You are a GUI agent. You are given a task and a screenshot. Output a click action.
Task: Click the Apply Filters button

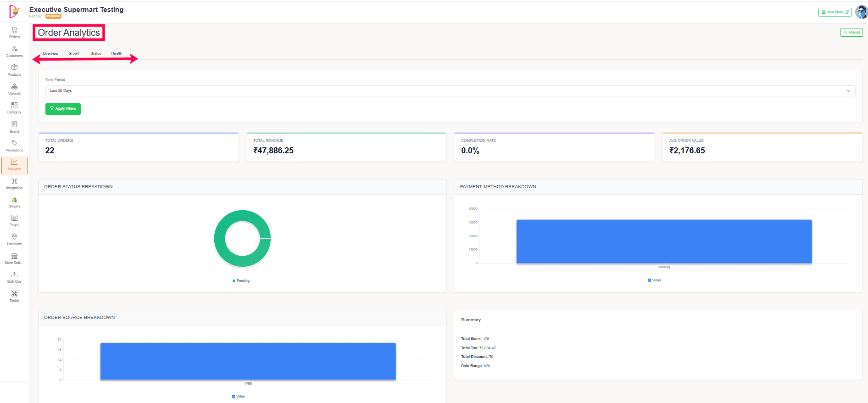(x=63, y=109)
